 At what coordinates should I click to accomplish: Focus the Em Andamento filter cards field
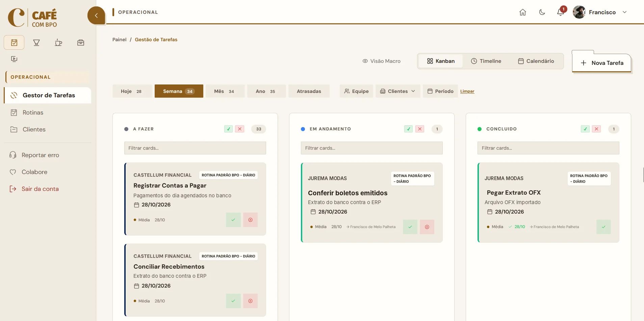coord(372,148)
